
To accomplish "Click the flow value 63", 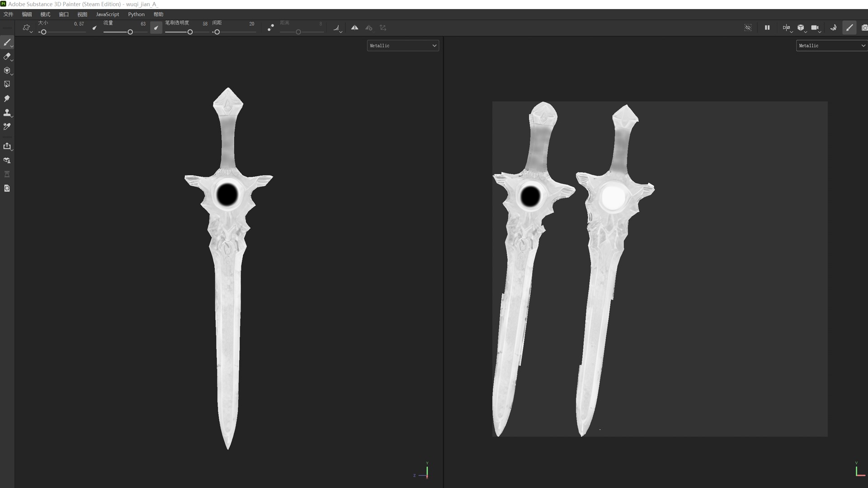I will (143, 24).
